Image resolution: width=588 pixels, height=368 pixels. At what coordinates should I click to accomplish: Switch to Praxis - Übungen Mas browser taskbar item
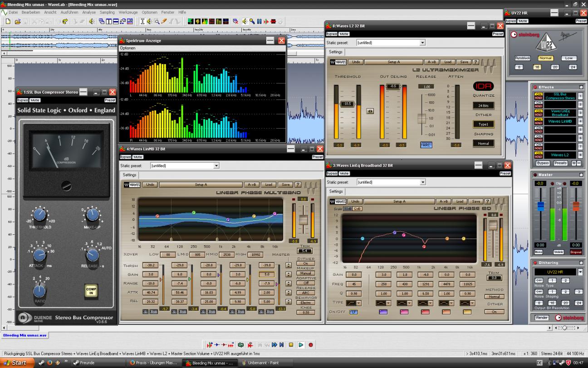click(x=153, y=363)
